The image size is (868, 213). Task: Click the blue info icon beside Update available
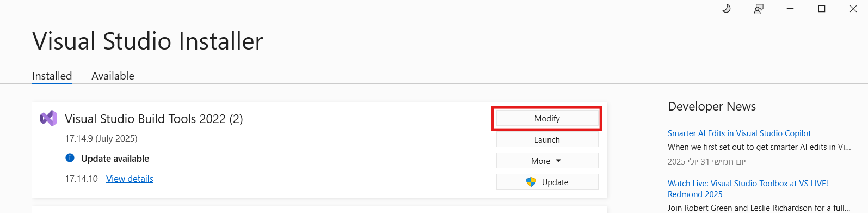click(70, 158)
